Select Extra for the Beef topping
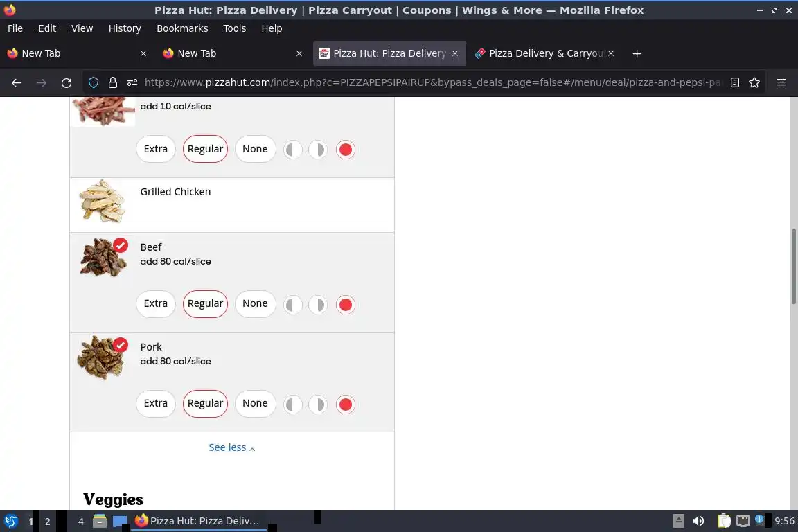The width and height of the screenshot is (798, 532). coord(155,304)
